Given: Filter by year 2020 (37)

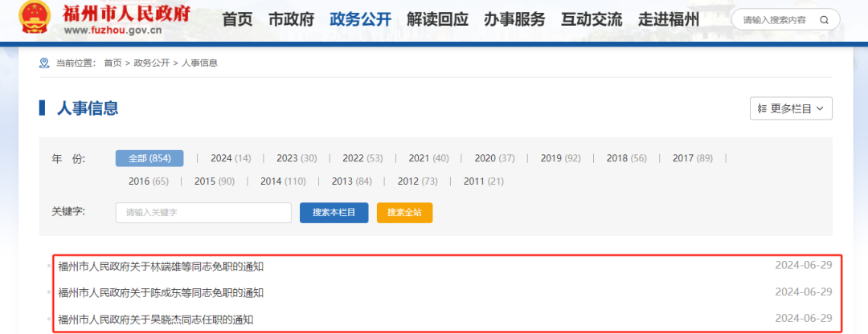Looking at the screenshot, I should coord(494,158).
